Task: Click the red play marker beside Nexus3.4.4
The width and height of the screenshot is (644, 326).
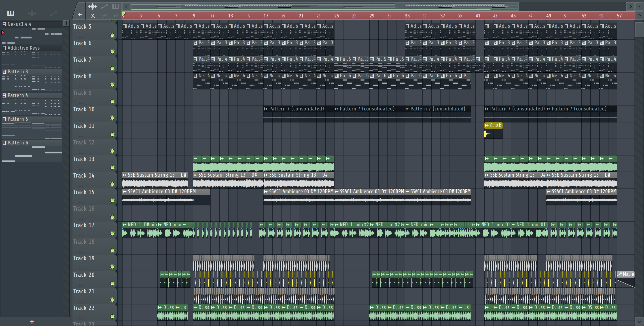Action: (3, 32)
